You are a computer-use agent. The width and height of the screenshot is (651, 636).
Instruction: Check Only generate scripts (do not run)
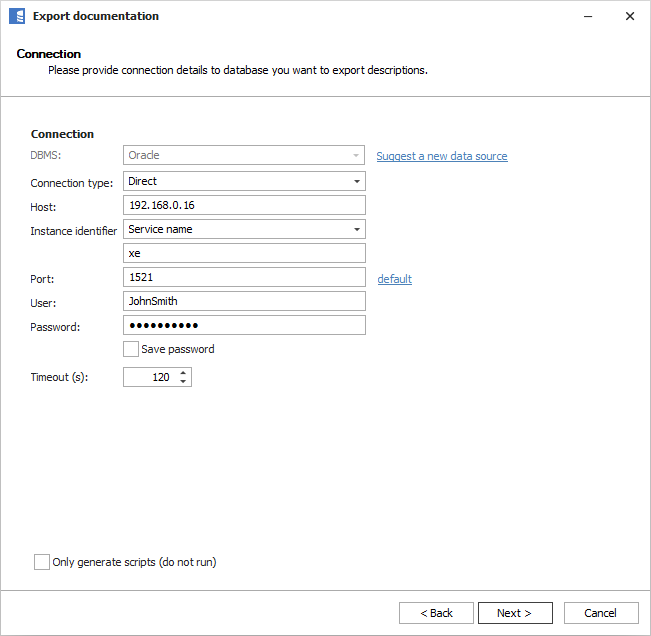42,562
